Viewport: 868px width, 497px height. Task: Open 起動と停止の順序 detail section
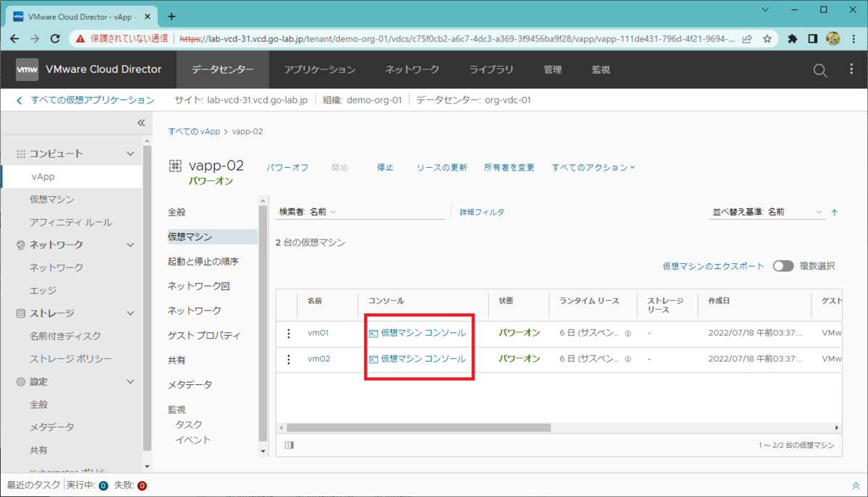pyautogui.click(x=203, y=261)
